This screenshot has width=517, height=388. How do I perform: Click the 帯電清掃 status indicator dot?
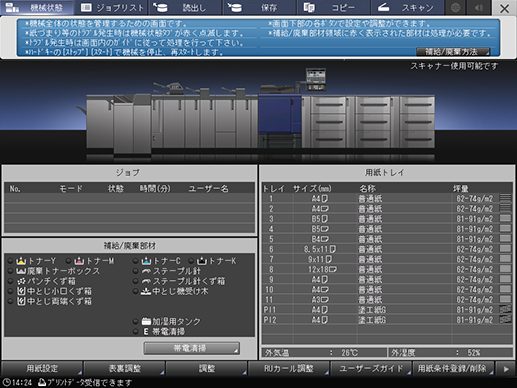click(x=136, y=332)
